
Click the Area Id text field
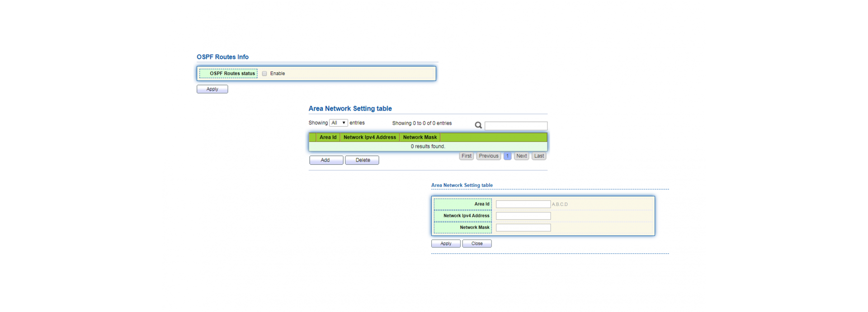point(523,204)
